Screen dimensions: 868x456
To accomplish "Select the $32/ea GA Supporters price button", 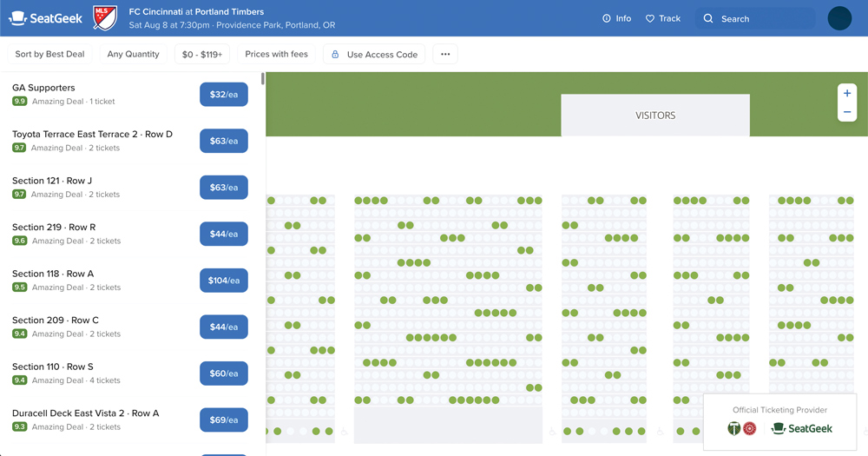I will point(223,95).
